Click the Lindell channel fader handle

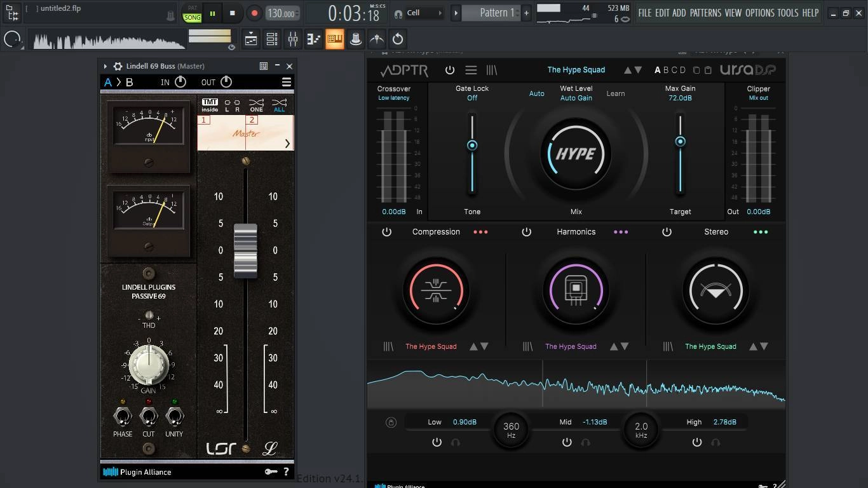[x=245, y=250]
